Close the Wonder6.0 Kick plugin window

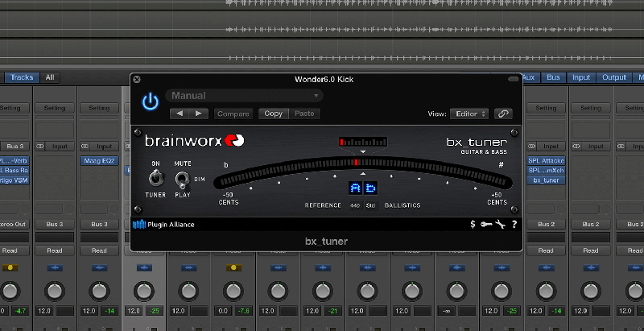click(137, 79)
